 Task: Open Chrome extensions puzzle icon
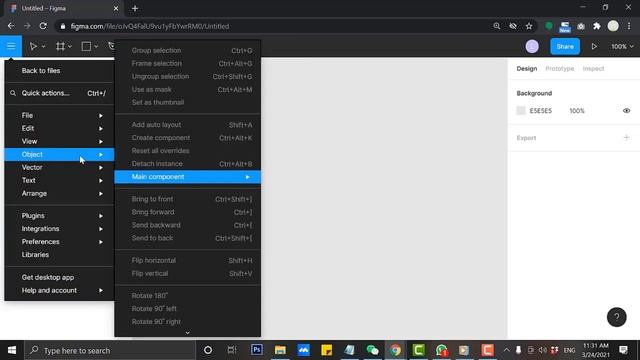(597, 26)
